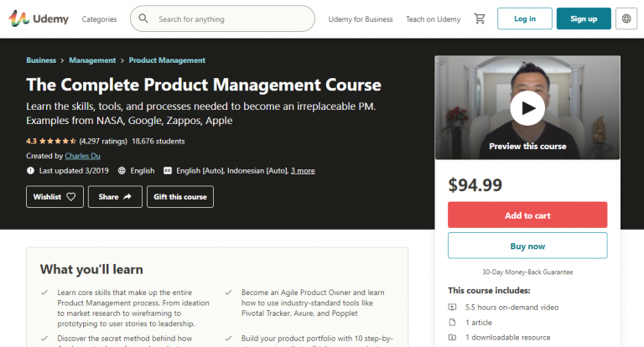Play the course preview video
644x347 pixels.
pyautogui.click(x=527, y=107)
